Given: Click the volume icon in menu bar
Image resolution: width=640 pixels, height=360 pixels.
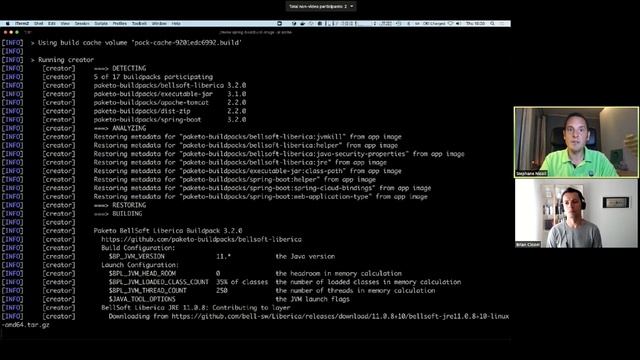Looking at the screenshot, I should tap(458, 24).
